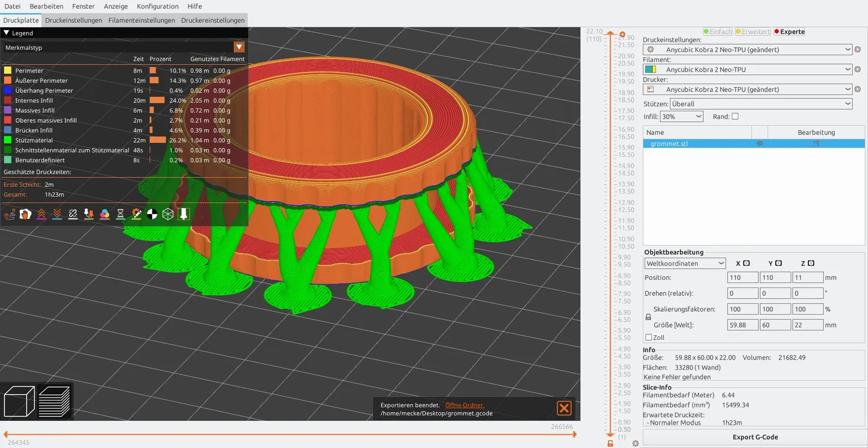The width and height of the screenshot is (868, 448).
Task: Open the Konfiguration menu
Action: coord(158,7)
